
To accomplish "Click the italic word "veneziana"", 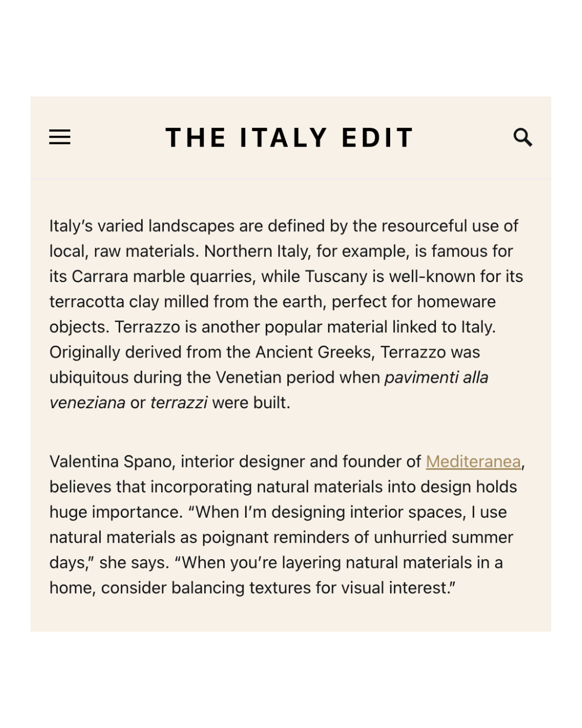I will tap(87, 403).
